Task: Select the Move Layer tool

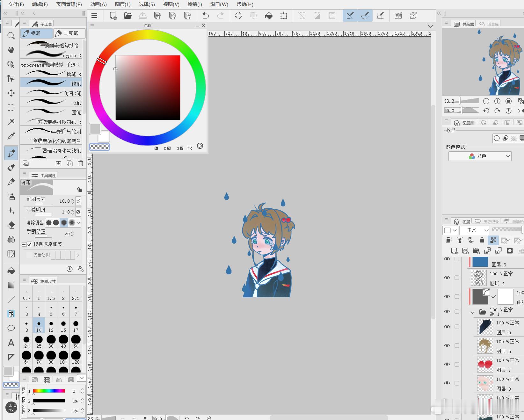Action: [11, 93]
